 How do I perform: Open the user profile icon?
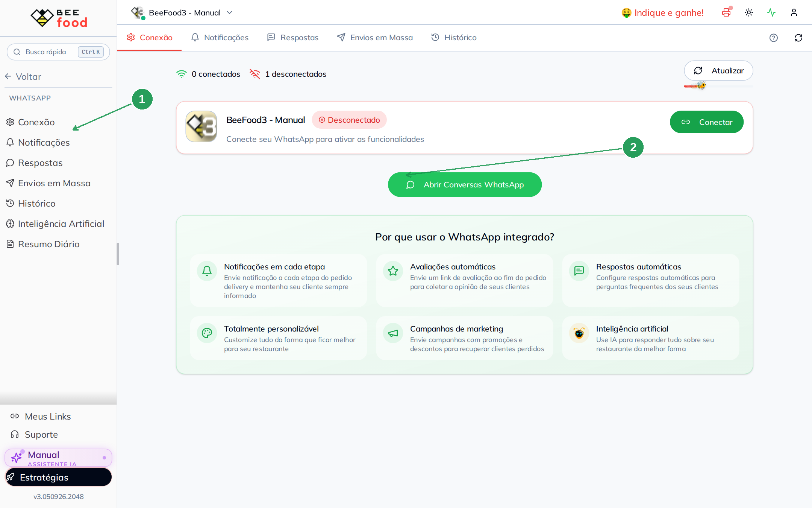coord(794,12)
